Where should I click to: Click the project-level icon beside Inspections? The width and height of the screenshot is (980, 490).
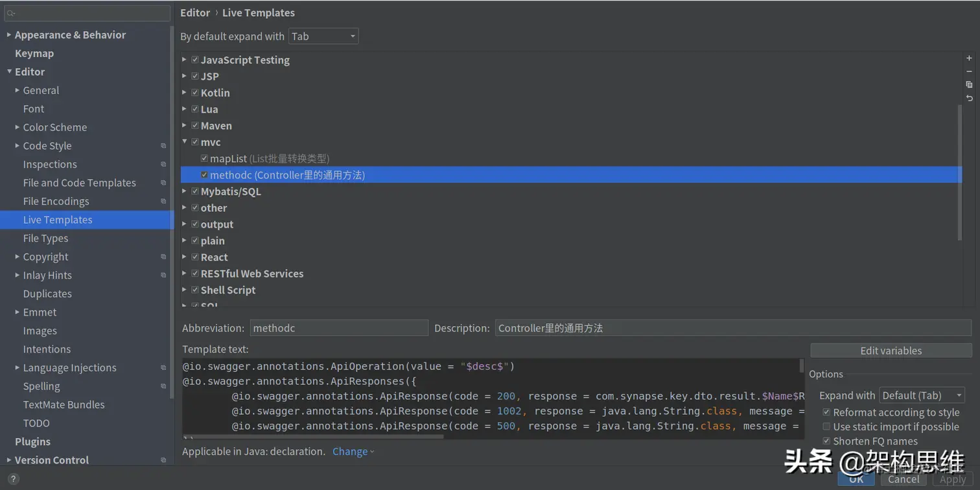click(x=163, y=165)
